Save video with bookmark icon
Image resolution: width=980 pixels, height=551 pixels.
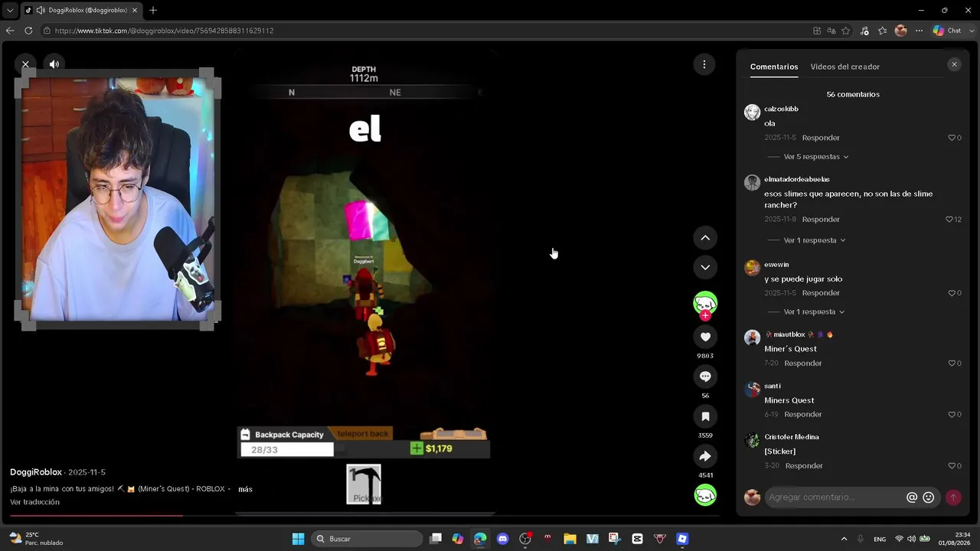click(705, 416)
